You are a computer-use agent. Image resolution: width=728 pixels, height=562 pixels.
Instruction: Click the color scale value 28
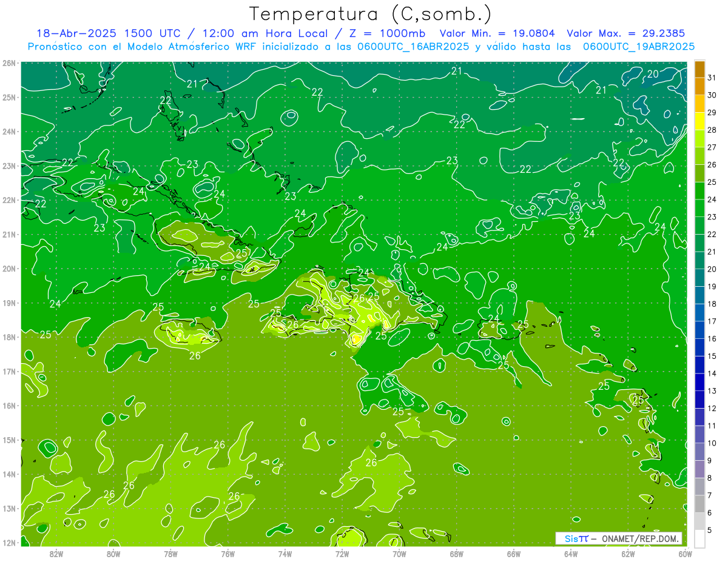[712, 130]
